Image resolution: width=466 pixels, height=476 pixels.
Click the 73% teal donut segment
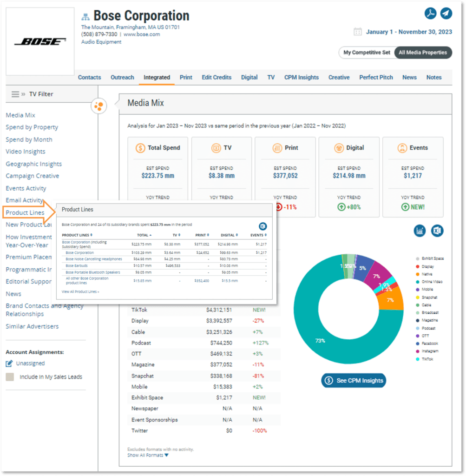[x=320, y=341]
